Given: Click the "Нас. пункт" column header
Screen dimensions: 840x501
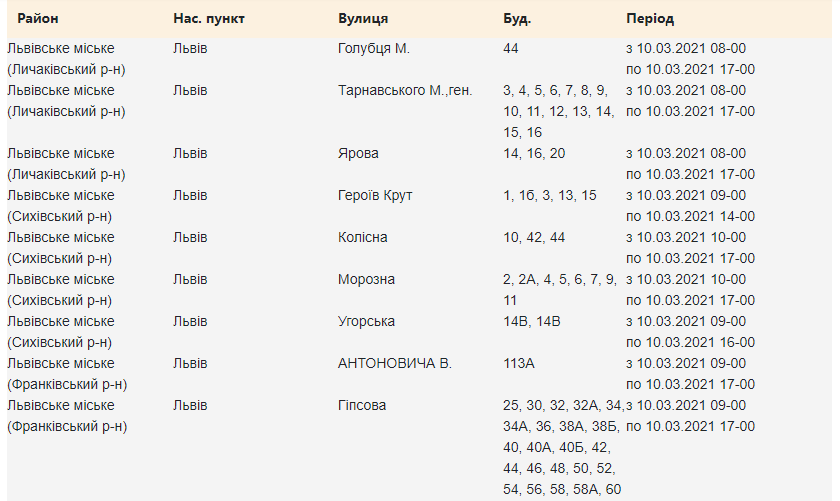Looking at the screenshot, I should (x=209, y=19).
